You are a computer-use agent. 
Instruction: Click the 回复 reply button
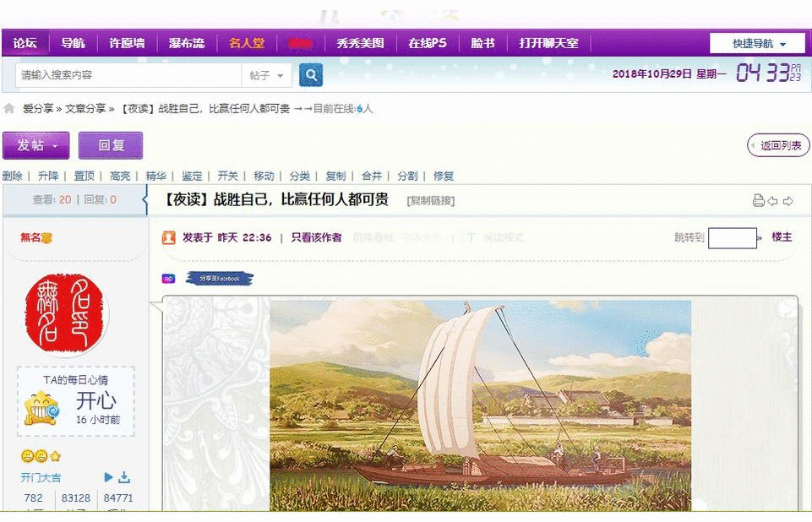coord(111,145)
